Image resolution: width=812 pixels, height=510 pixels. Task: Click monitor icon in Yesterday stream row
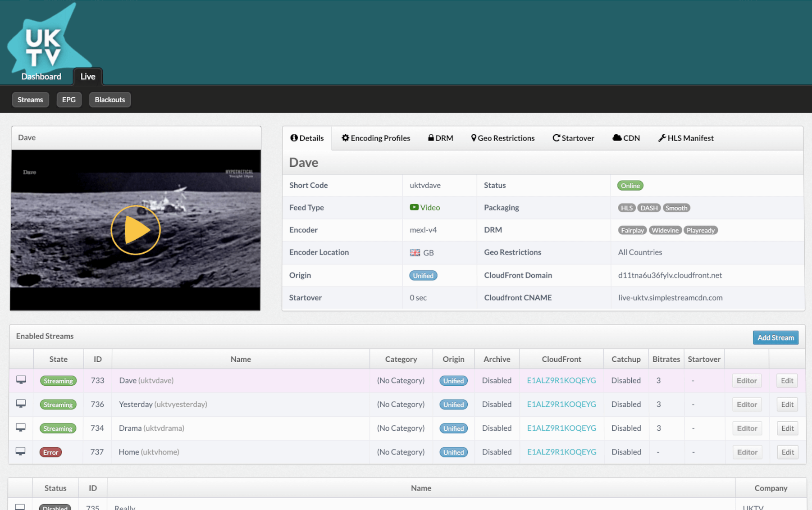[x=21, y=404]
